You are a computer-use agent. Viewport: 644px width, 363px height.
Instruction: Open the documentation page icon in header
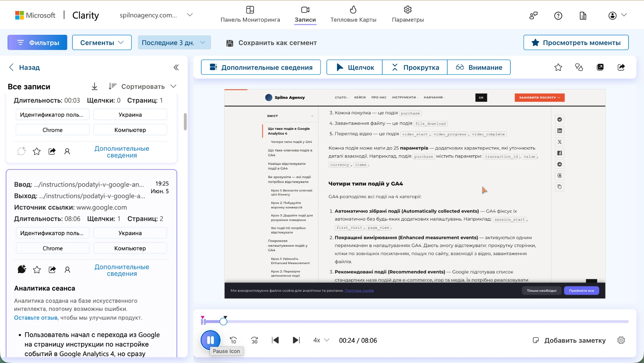point(583,15)
